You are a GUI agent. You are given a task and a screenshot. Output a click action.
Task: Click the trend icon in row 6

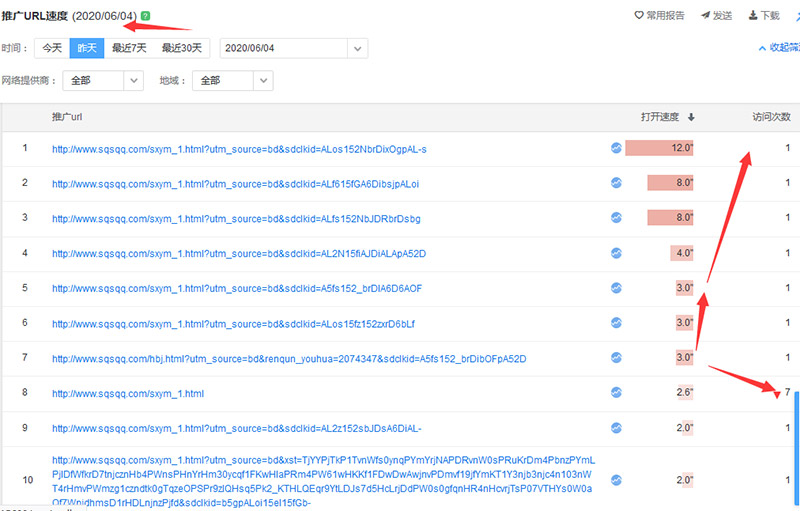pos(616,323)
